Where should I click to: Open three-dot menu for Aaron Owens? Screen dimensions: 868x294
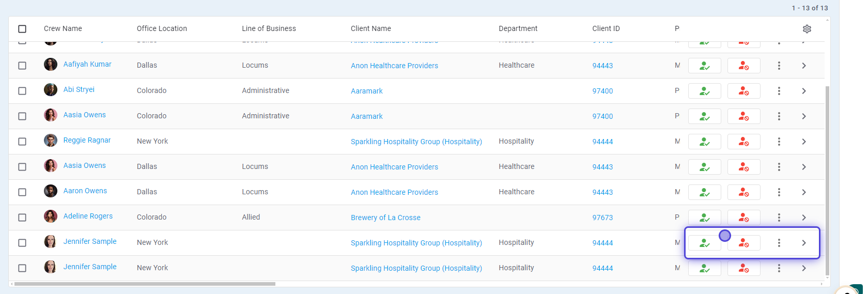pos(779,192)
